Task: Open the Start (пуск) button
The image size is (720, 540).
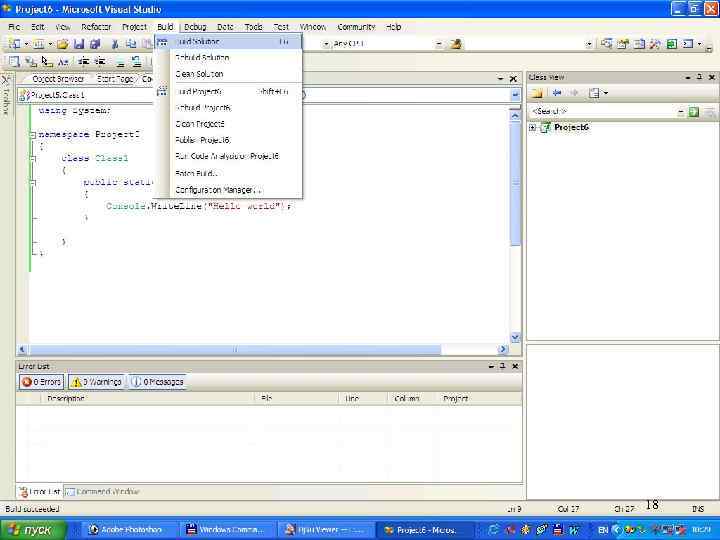Action: [x=34, y=530]
